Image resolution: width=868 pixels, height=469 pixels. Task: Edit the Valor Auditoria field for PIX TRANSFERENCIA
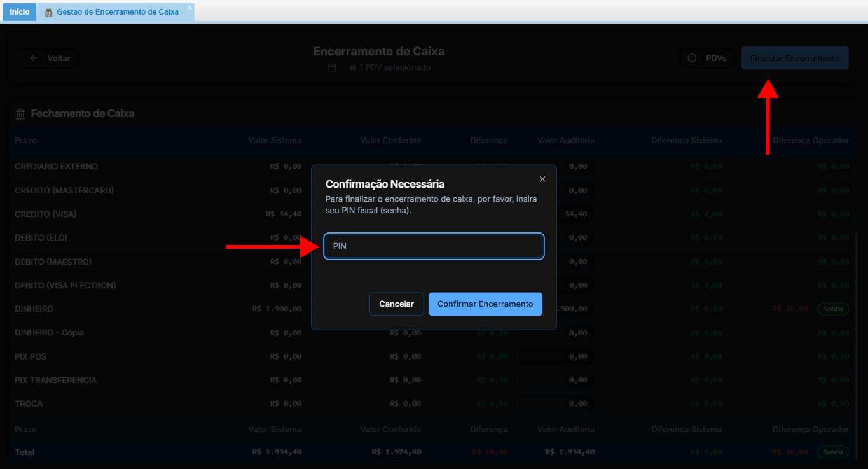coord(555,381)
